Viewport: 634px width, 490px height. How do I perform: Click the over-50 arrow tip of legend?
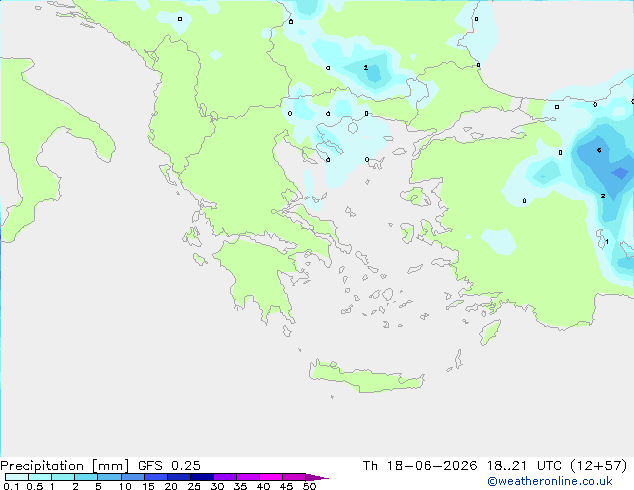tap(317, 477)
